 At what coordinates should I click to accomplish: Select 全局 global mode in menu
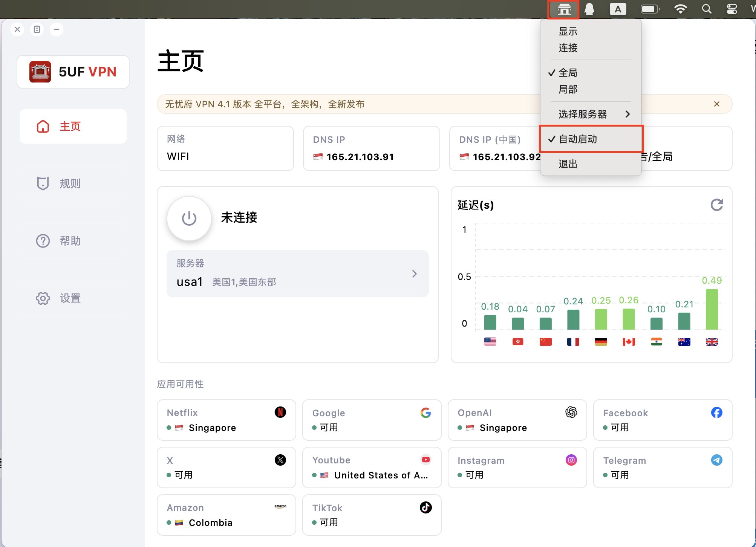(568, 73)
